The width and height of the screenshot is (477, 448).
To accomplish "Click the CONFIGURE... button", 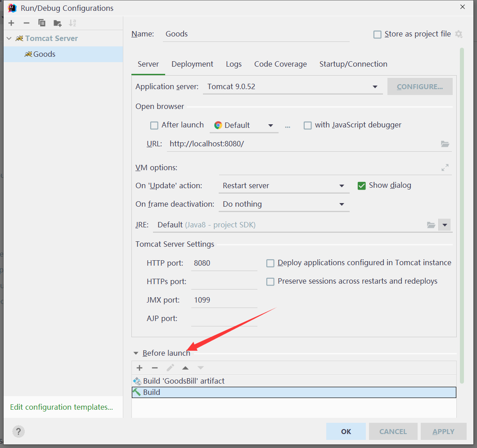I will [420, 87].
